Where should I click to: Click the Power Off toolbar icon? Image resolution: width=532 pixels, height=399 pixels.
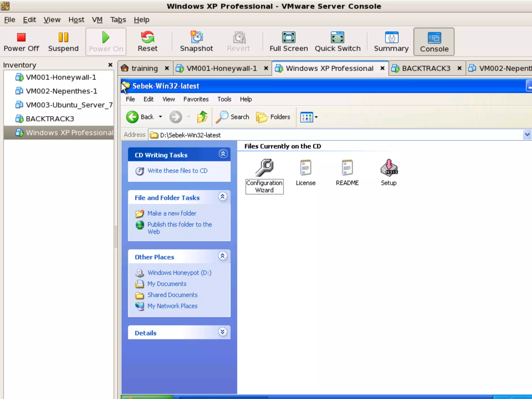(21, 38)
